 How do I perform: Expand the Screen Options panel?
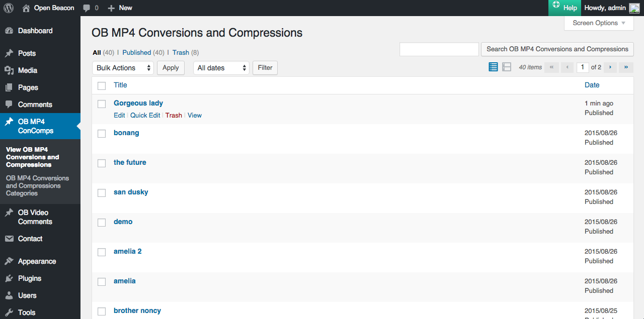599,23
